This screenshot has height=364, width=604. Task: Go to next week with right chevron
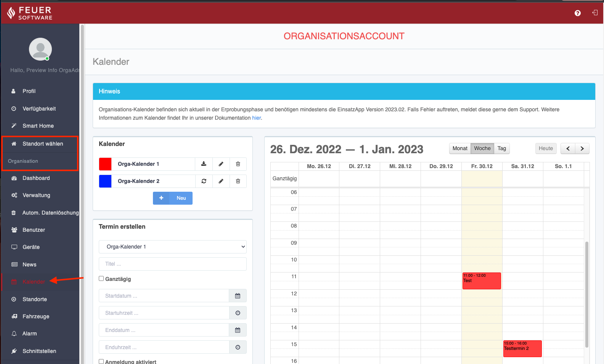coord(582,149)
